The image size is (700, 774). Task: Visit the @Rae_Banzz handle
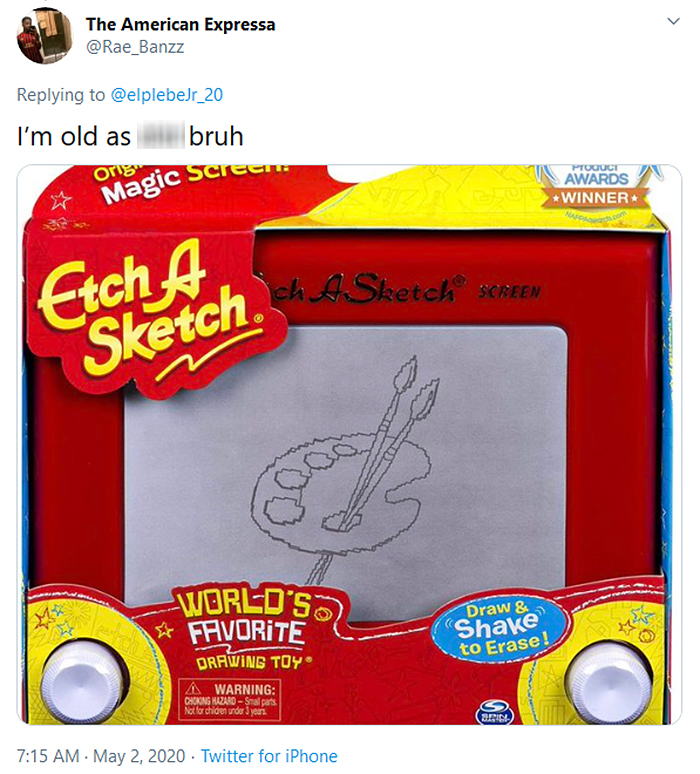pyautogui.click(x=135, y=47)
